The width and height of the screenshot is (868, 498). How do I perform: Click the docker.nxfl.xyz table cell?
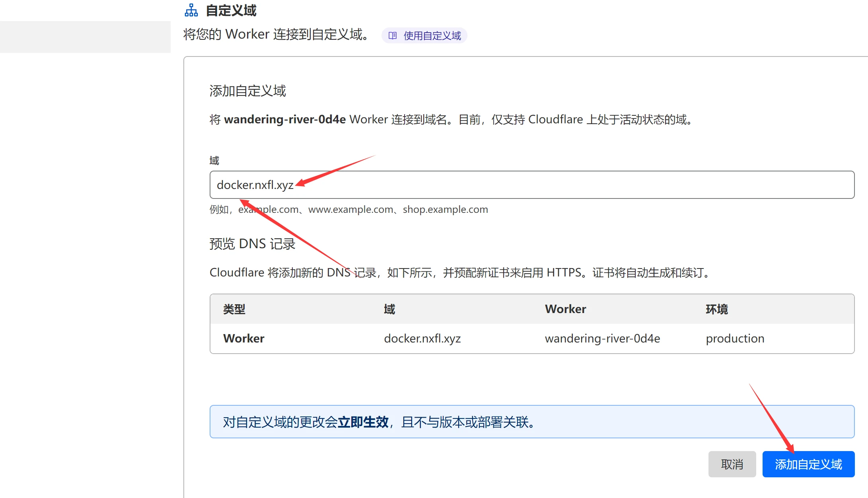pos(422,338)
